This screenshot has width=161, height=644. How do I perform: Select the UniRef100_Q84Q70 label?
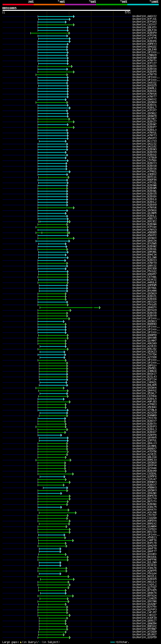[x=144, y=308]
